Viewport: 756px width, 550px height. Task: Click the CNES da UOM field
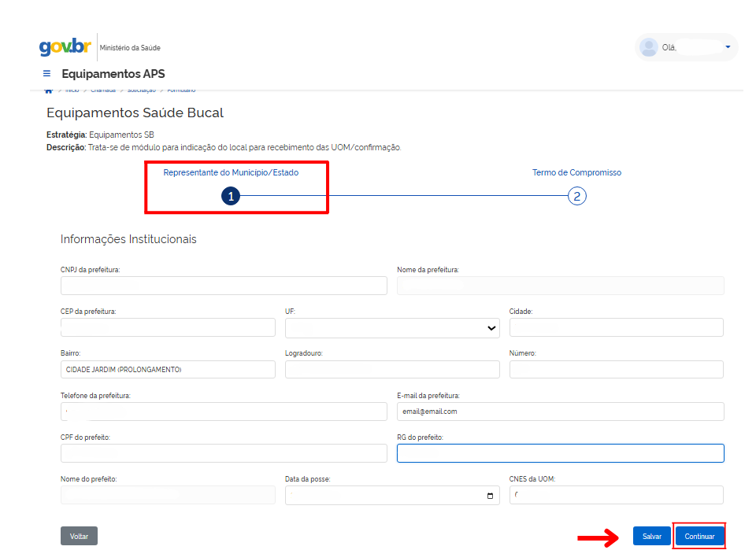click(x=616, y=495)
